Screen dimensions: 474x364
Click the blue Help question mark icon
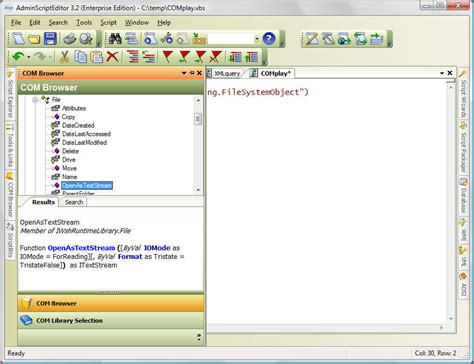coord(269,39)
